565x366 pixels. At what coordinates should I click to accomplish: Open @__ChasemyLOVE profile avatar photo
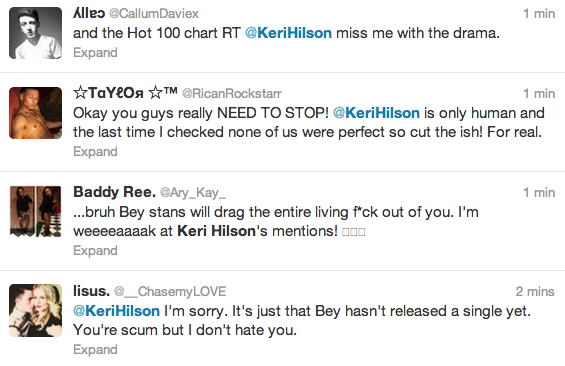[35, 311]
